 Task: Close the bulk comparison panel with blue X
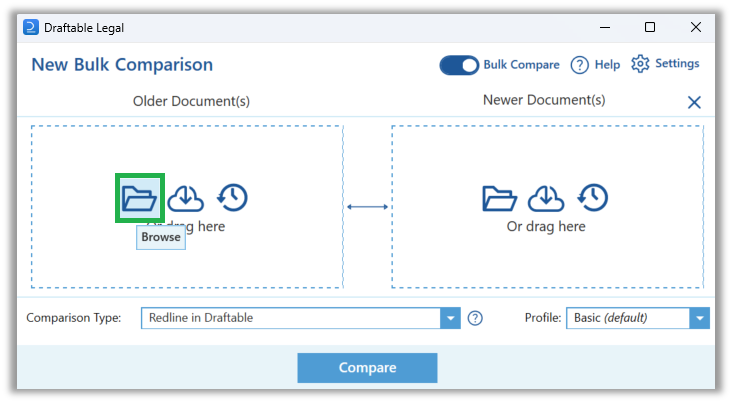coord(694,102)
